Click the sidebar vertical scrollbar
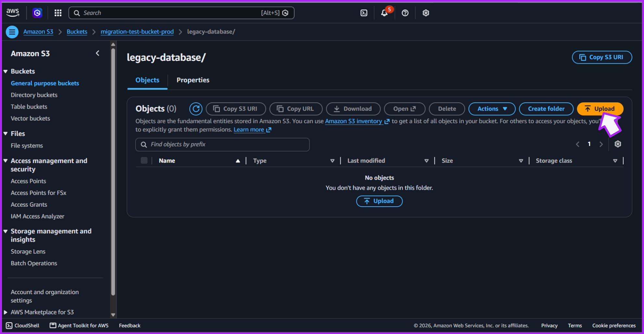644x334 pixels. point(113,172)
